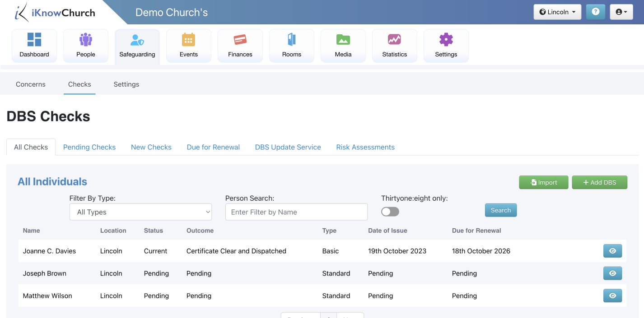The height and width of the screenshot is (318, 644).
Task: Click the name Joanne C. Davies
Action: [x=50, y=251]
